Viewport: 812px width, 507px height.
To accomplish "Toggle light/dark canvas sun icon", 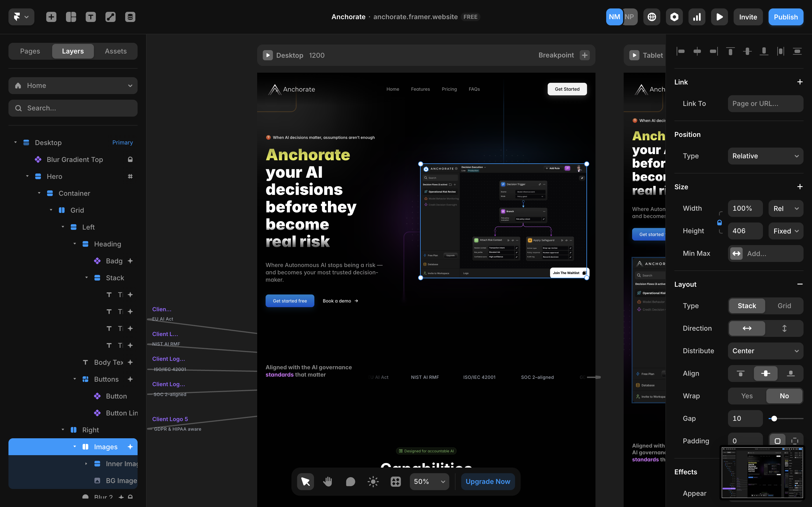I will pyautogui.click(x=373, y=482).
